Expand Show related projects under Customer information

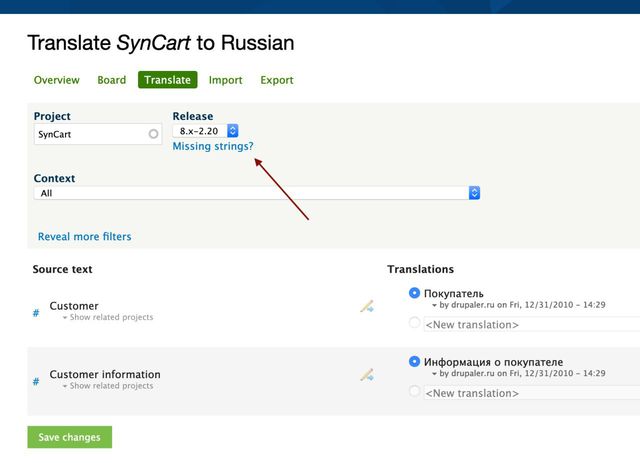[x=108, y=386]
